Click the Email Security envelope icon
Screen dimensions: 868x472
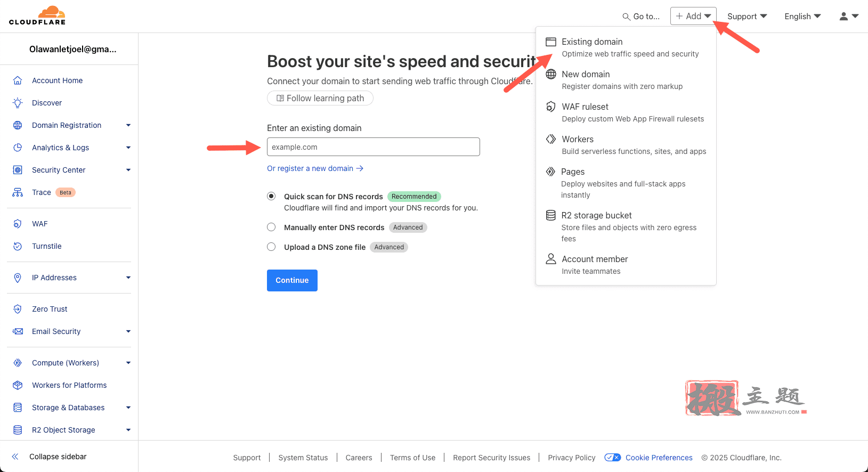coord(18,331)
